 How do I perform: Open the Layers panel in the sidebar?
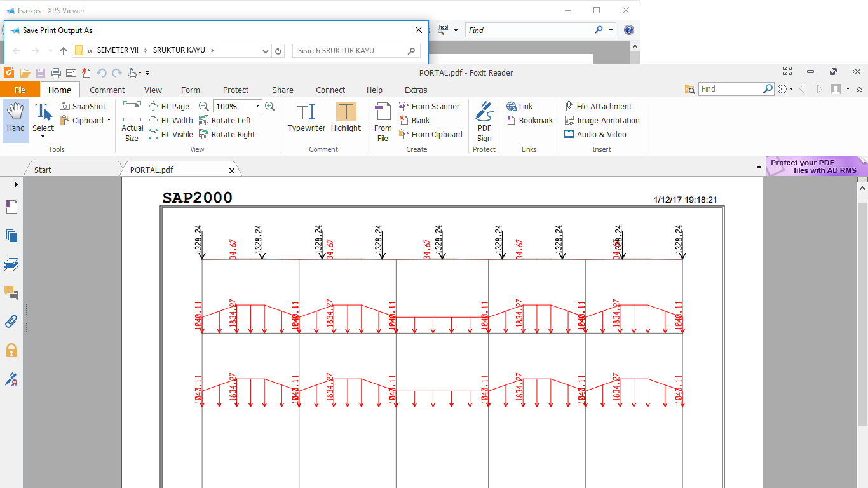[x=11, y=264]
